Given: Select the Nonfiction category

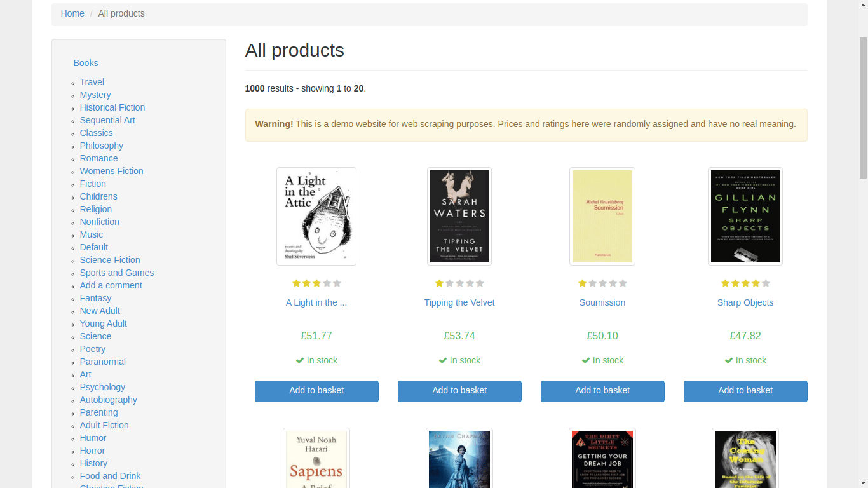Looking at the screenshot, I should [x=100, y=222].
